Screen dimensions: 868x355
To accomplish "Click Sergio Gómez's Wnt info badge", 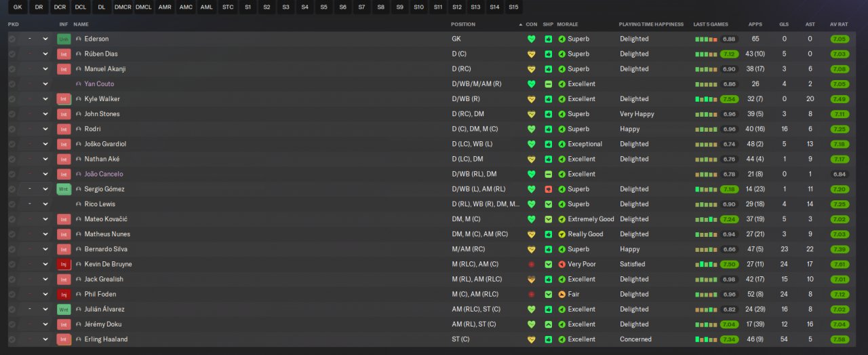I will pyautogui.click(x=64, y=189).
